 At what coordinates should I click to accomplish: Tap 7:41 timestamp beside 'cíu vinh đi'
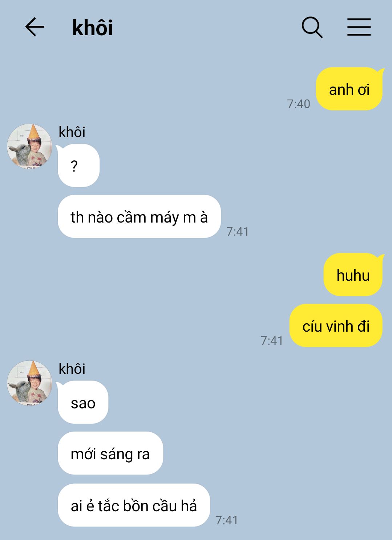[272, 341]
